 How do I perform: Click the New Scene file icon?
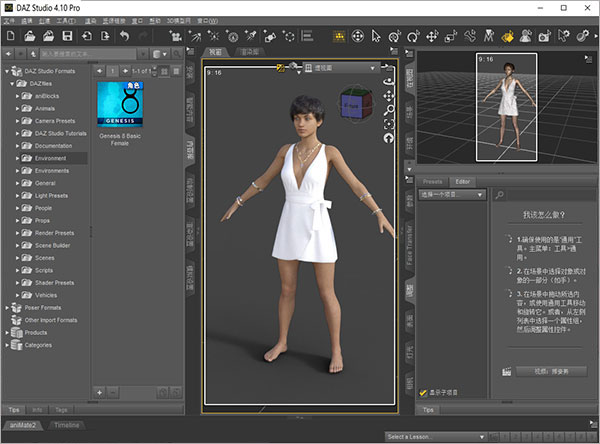pyautogui.click(x=9, y=37)
